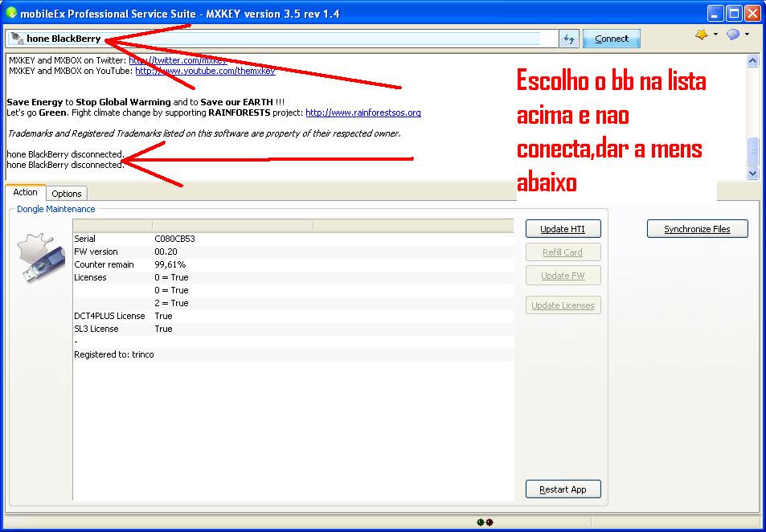Click the Restart App button
The width and height of the screenshot is (766, 532).
pos(563,489)
